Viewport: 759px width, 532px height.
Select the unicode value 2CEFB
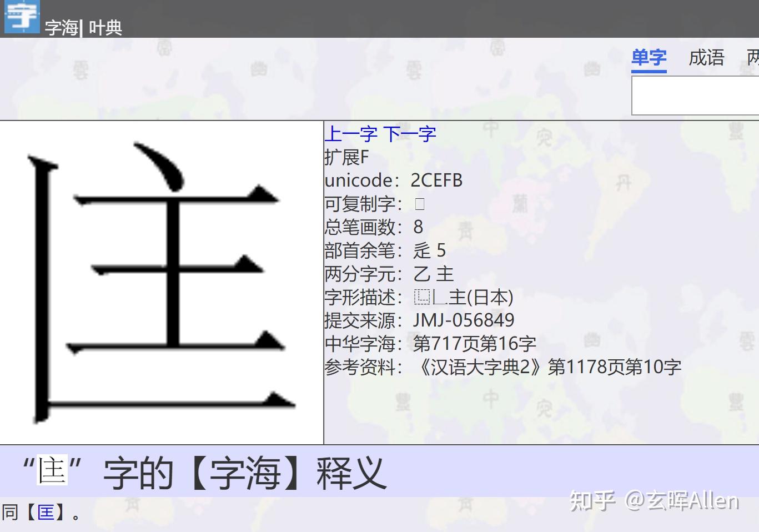[x=436, y=180]
